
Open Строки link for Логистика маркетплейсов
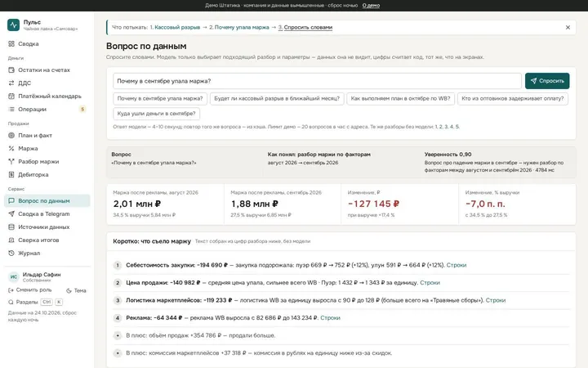(496, 300)
